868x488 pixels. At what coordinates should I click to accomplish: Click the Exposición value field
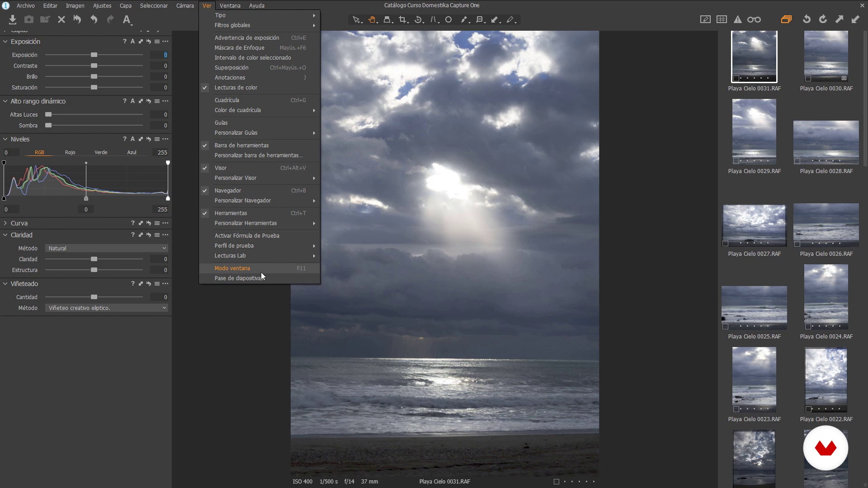point(159,55)
